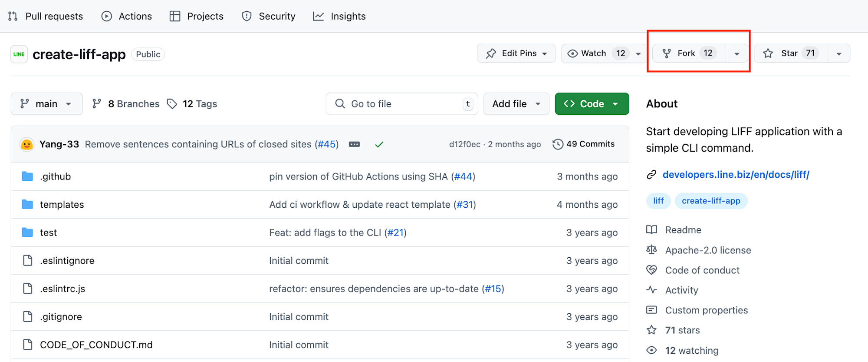View the 49 Commits history
The height and width of the screenshot is (362, 868).
[x=584, y=144]
